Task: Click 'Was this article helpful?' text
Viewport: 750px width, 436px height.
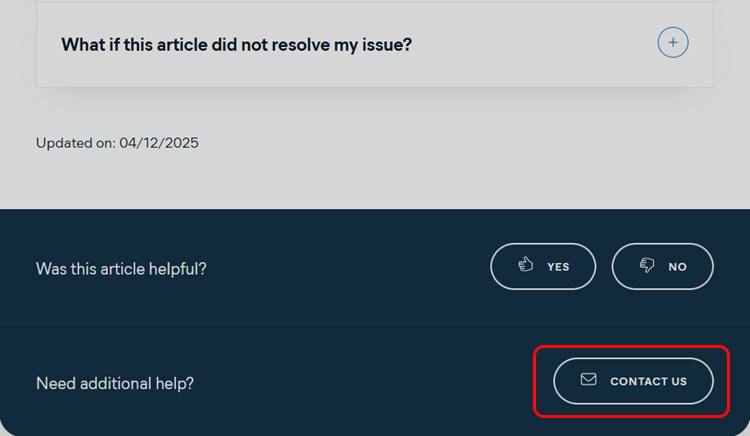Action: pos(121,268)
